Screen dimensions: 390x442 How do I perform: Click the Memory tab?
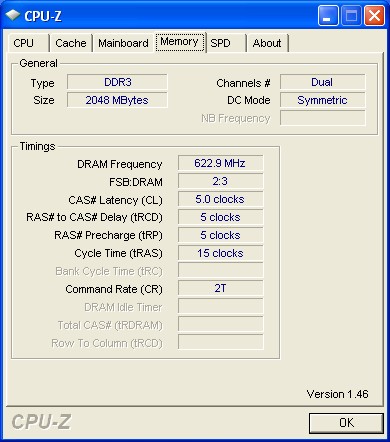coord(180,42)
